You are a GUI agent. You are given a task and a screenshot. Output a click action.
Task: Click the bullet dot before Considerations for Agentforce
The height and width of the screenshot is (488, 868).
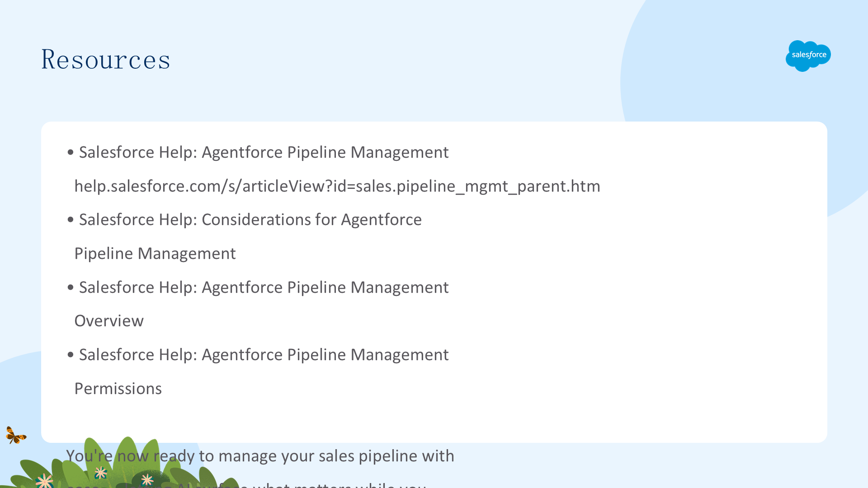pos(70,220)
